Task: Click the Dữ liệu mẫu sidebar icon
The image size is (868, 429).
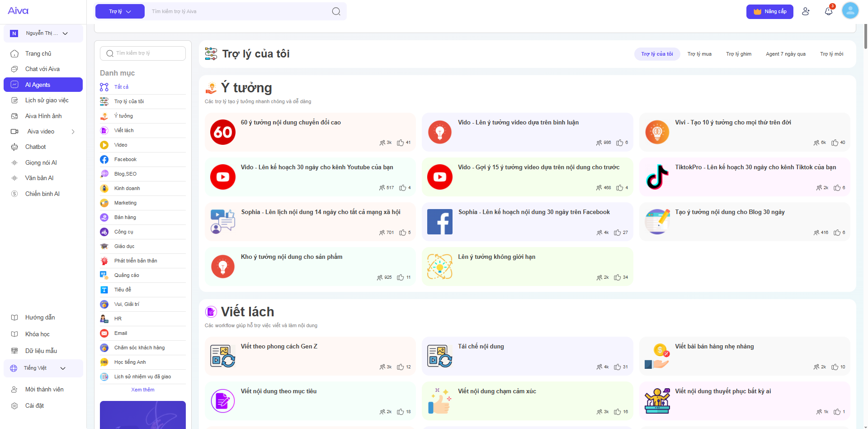Action: [14, 351]
